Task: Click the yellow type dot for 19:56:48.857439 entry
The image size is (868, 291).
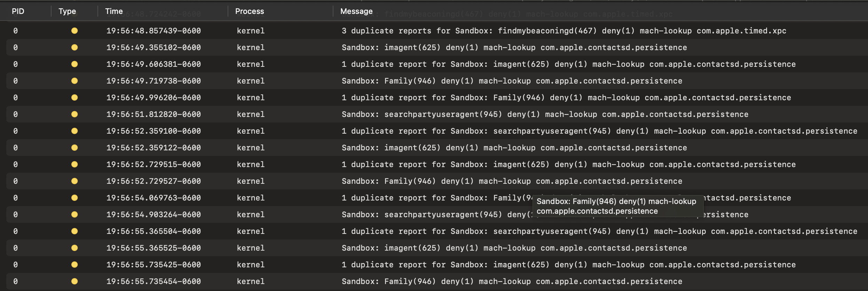Action: click(74, 31)
